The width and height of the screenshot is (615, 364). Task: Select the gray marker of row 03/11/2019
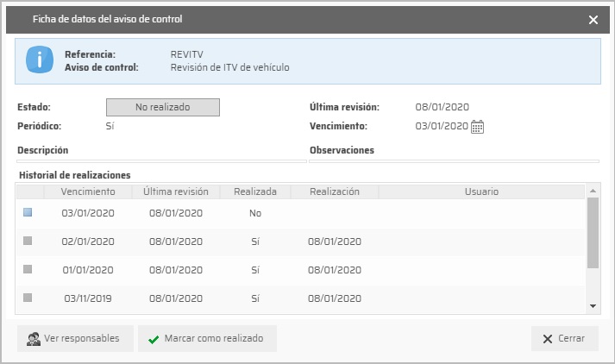point(28,298)
